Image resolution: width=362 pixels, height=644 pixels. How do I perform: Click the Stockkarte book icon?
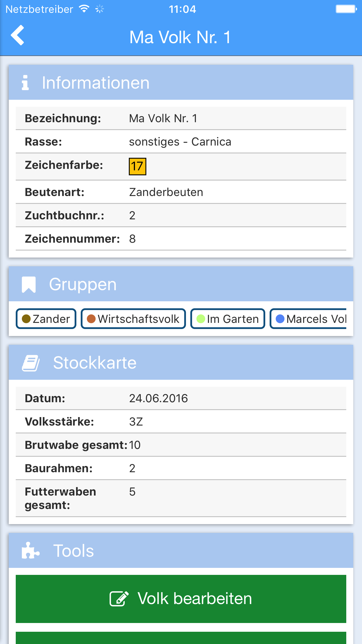[31, 363]
